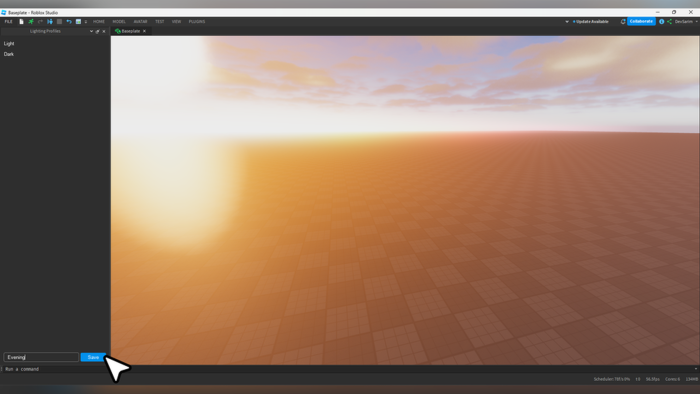Click the Collaborate button
Image resolution: width=700 pixels, height=394 pixels.
pyautogui.click(x=641, y=21)
